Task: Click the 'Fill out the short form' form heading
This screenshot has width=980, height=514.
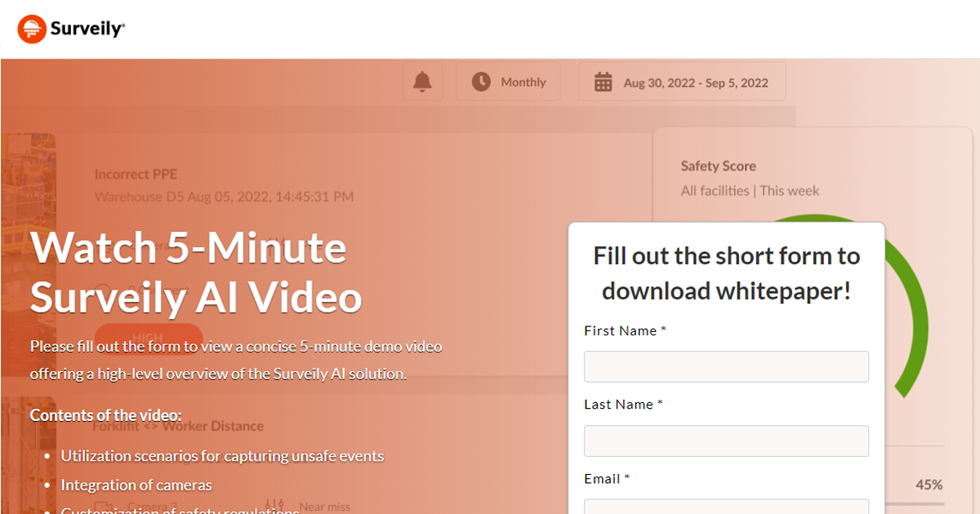Action: (x=727, y=273)
